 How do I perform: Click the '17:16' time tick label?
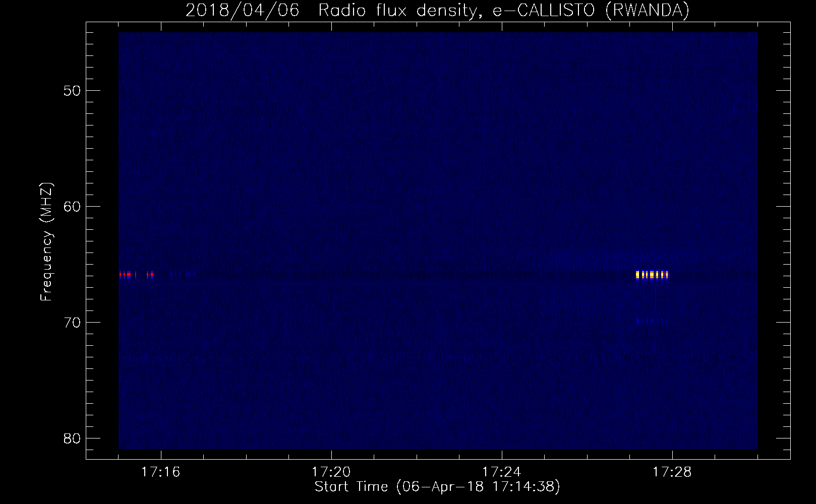tap(161, 472)
